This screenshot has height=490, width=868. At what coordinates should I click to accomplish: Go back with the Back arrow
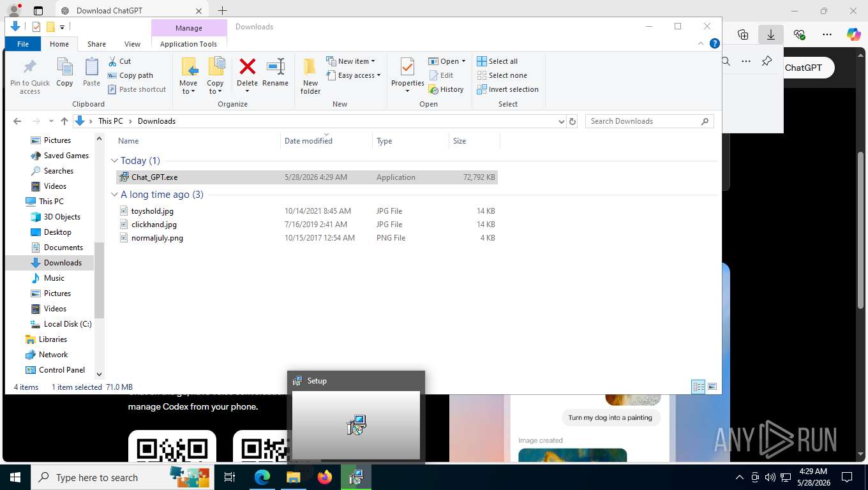tap(17, 121)
